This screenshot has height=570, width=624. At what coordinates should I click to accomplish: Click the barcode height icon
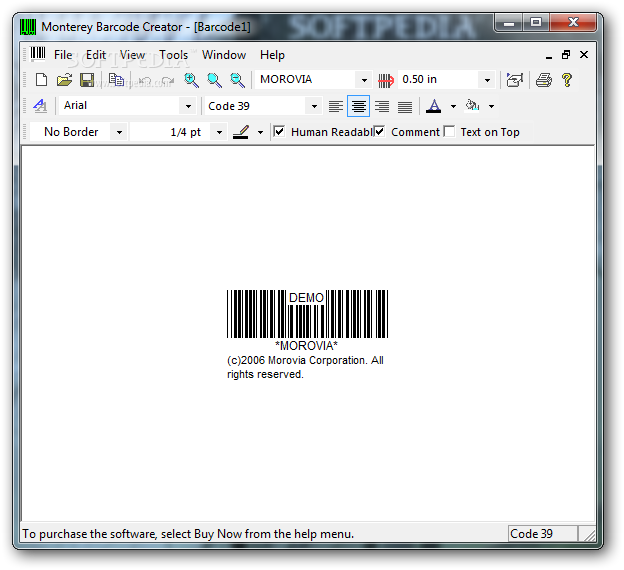tap(386, 80)
